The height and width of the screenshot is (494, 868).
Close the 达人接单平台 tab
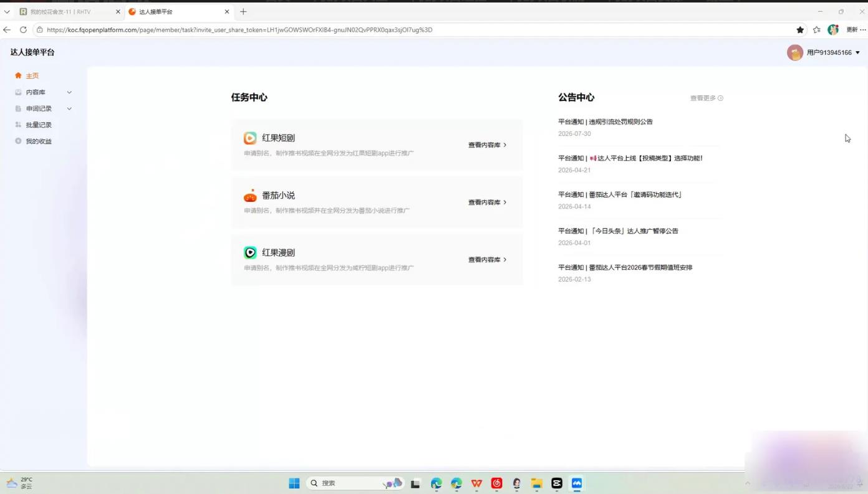(227, 12)
